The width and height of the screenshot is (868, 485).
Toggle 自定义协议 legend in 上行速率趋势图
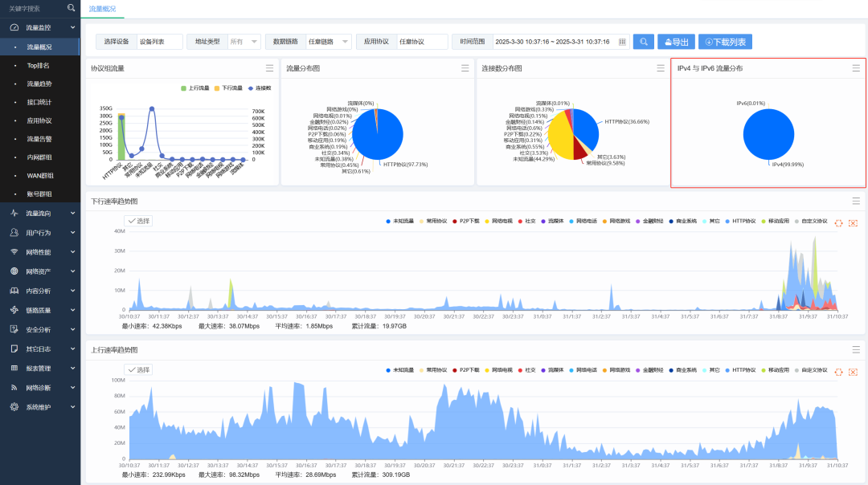[811, 370]
